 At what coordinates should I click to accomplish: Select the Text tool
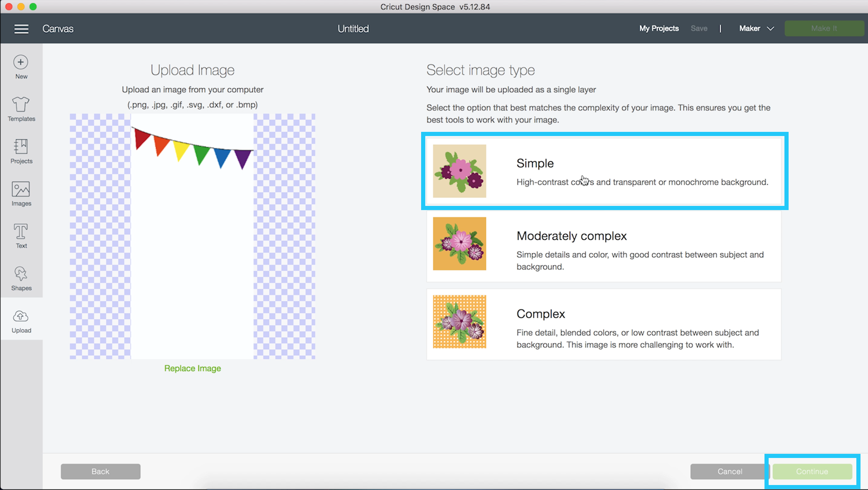(21, 236)
